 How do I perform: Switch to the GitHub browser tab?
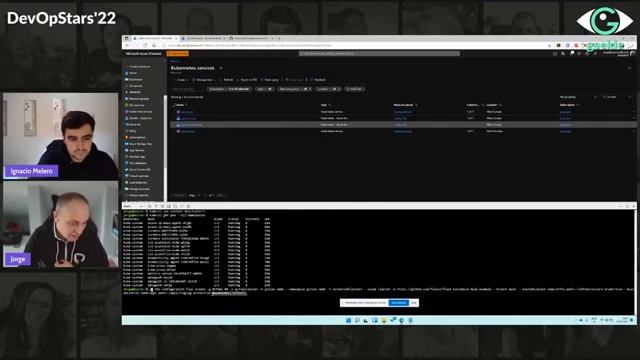point(250,38)
